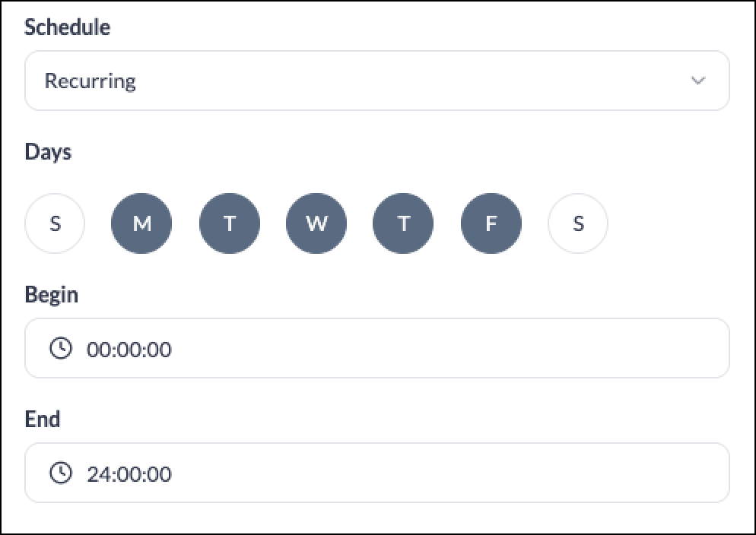Deselect the Friday day button
Screen dimensions: 756x535
tap(491, 223)
